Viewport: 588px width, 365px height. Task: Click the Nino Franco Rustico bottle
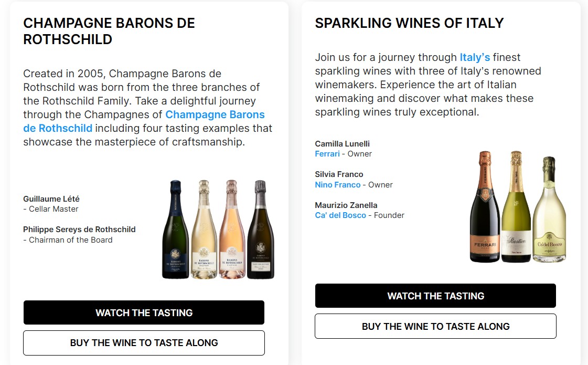(x=516, y=210)
